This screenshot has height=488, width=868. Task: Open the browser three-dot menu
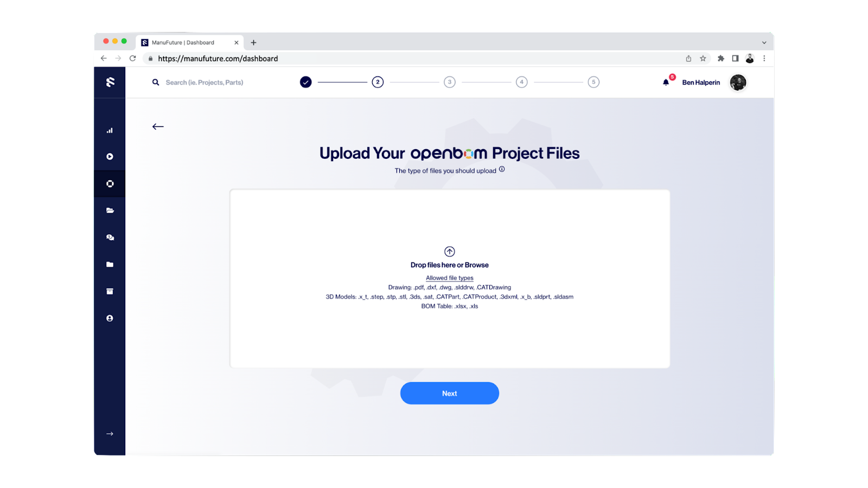tap(764, 59)
